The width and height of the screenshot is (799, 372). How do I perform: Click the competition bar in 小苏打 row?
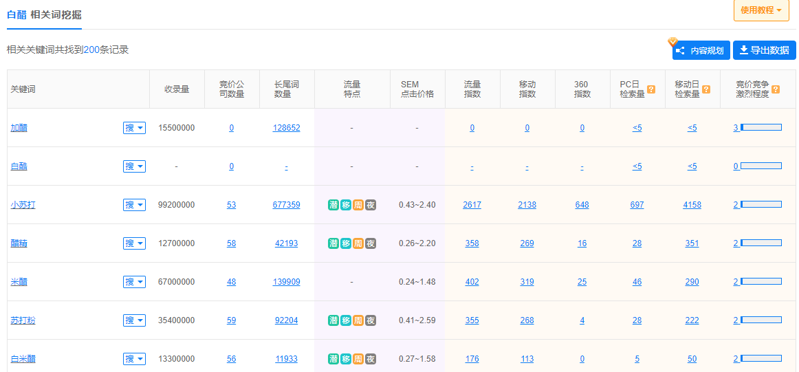tap(761, 204)
